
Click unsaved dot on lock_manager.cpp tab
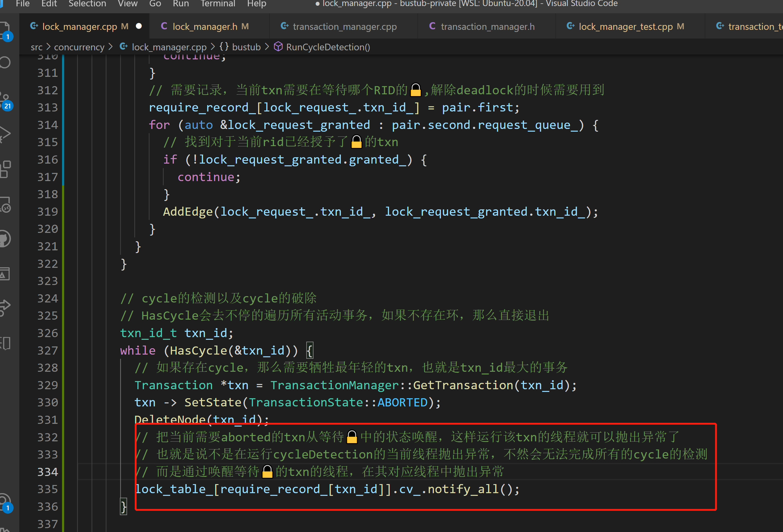[x=139, y=26]
